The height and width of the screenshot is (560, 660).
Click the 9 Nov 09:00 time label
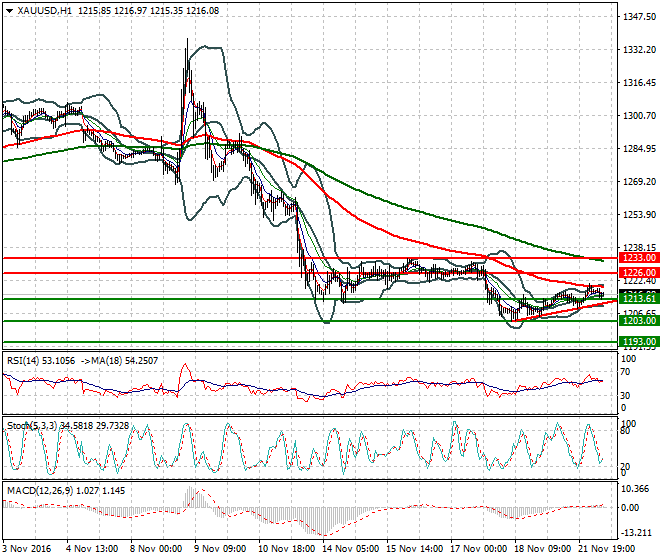click(220, 549)
